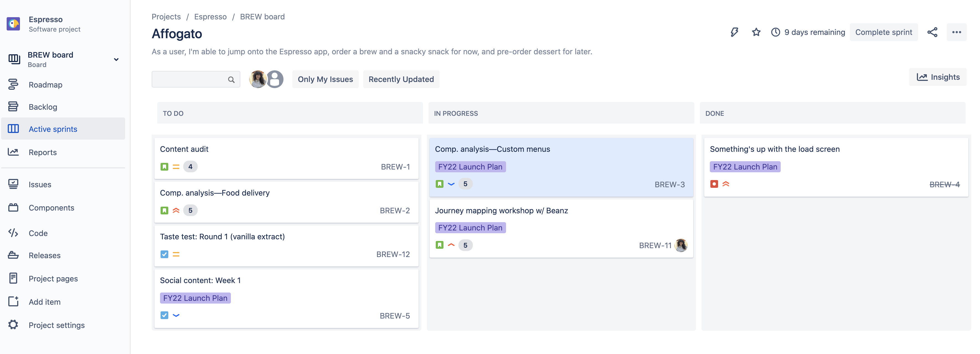Click Complete Sprint button
This screenshot has height=354, width=980.
[883, 31]
